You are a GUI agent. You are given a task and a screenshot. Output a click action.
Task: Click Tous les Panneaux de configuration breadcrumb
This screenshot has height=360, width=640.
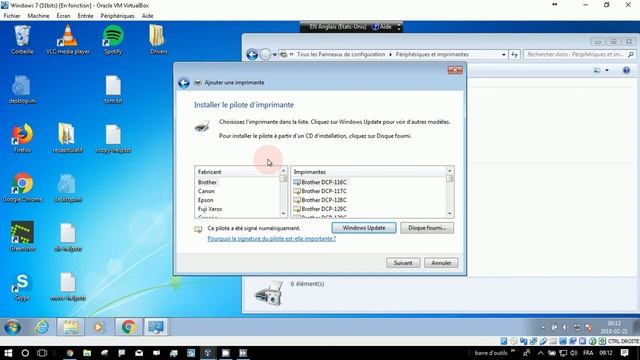point(341,54)
